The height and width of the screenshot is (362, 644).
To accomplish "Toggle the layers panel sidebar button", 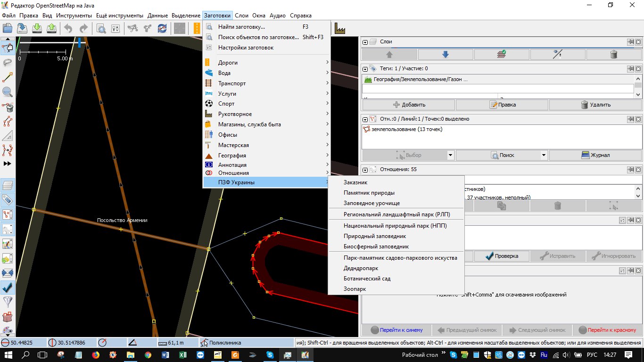I will pos(8,185).
